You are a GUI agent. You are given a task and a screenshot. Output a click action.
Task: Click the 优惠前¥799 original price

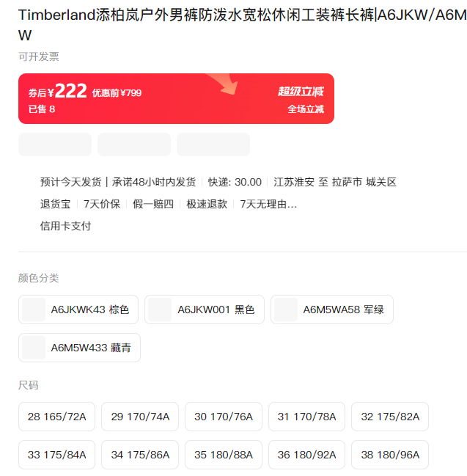point(117,93)
